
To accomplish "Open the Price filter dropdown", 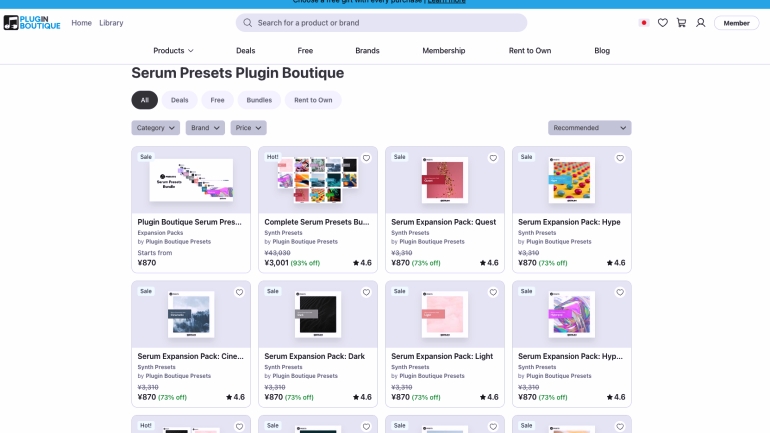I will (x=248, y=128).
